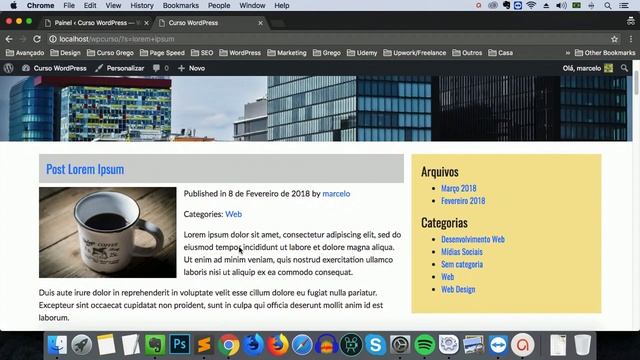Open the Mídias Sociais category
640x360 pixels.
point(462,252)
